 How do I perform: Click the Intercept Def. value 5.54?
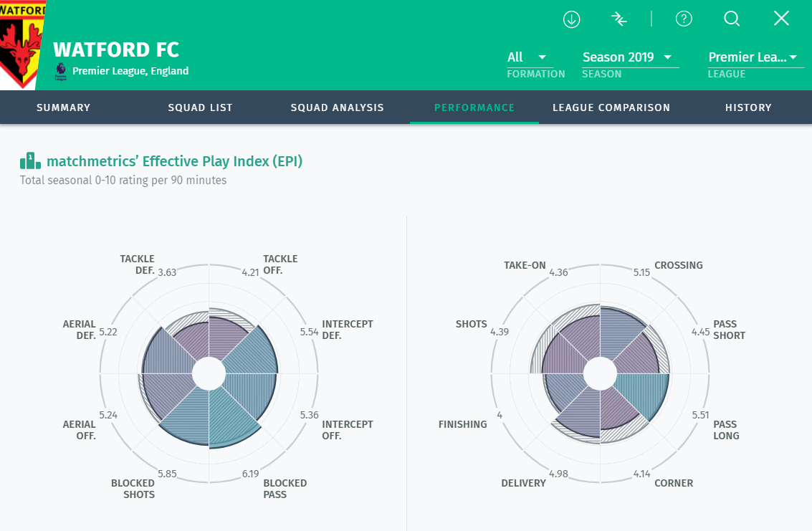point(309,332)
